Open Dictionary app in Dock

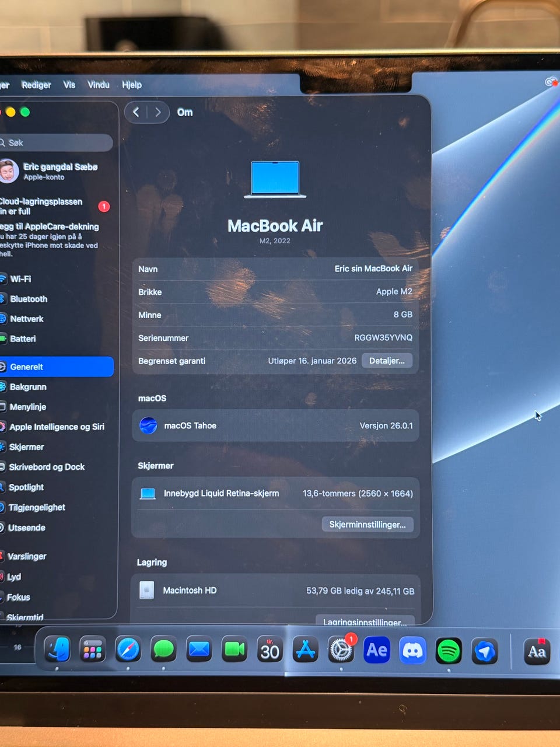[x=537, y=651]
